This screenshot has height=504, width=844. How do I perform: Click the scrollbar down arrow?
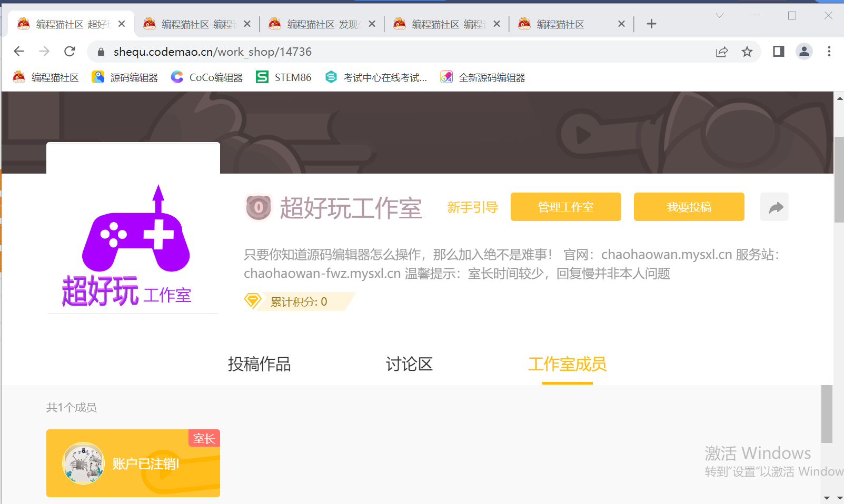[839, 498]
